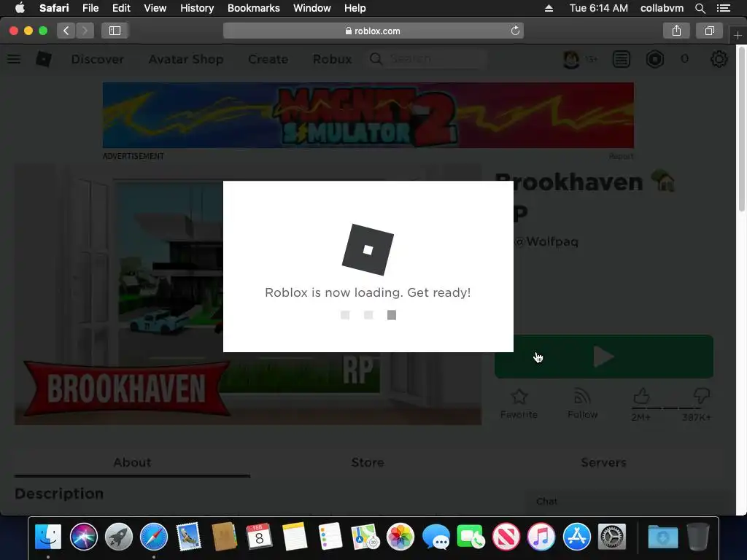Click the Follow feed icon
The height and width of the screenshot is (560, 747).
point(582,396)
